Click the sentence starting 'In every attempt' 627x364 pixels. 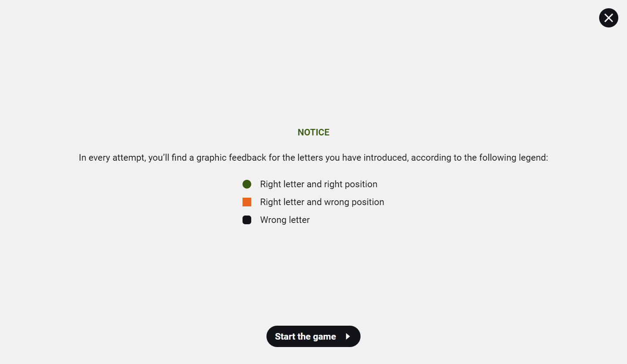click(x=313, y=158)
